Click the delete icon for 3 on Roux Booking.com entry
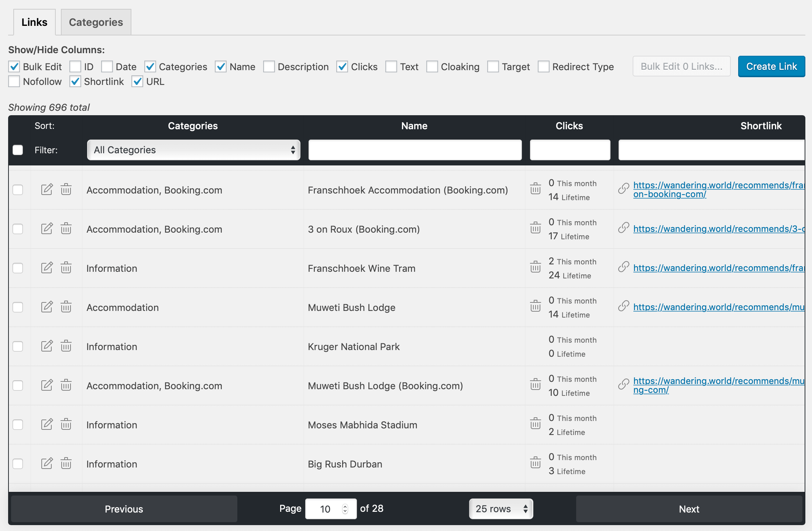Viewport: 812px width, 531px height. coord(66,229)
